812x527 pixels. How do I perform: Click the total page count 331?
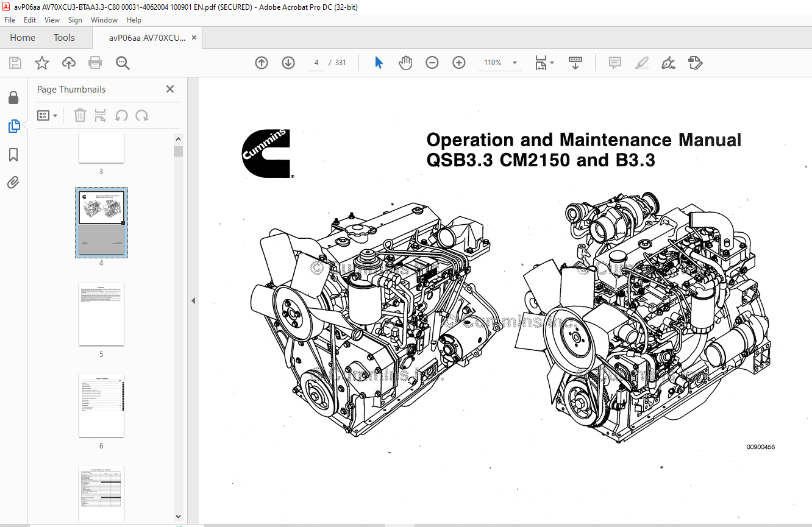coord(340,63)
